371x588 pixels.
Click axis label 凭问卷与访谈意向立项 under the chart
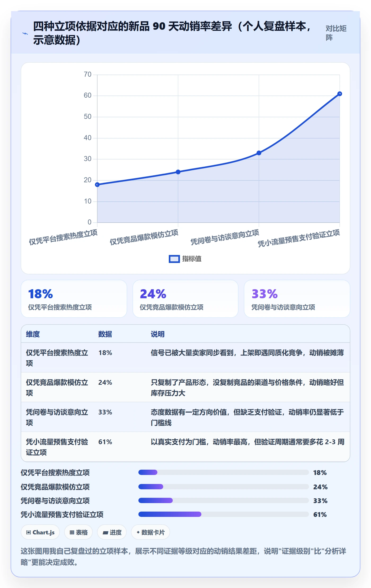(225, 237)
